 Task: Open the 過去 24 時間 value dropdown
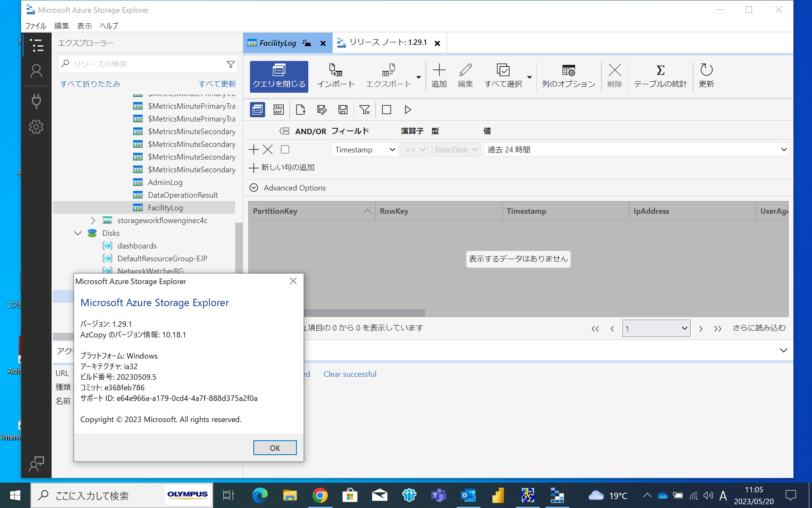click(x=636, y=149)
